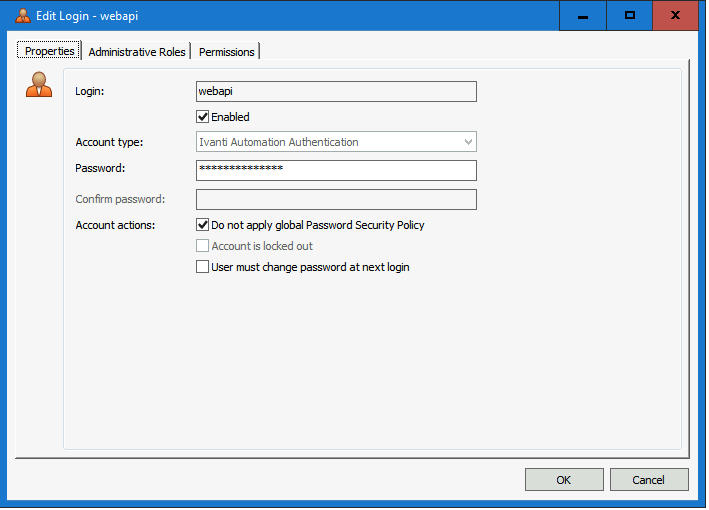Open the Permissions tab
Image resolution: width=709 pixels, height=510 pixels.
pyautogui.click(x=227, y=52)
